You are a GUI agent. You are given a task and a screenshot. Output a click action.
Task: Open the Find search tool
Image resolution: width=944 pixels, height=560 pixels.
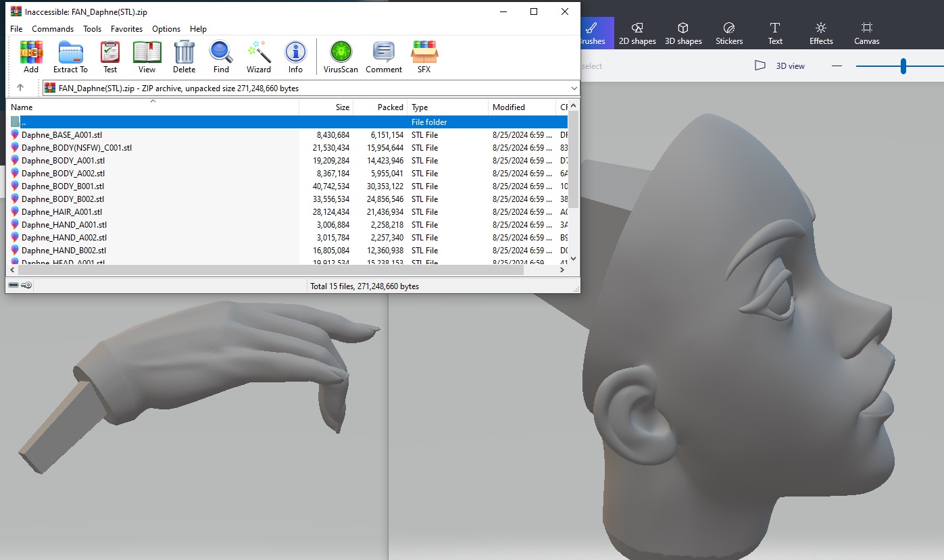(x=221, y=57)
